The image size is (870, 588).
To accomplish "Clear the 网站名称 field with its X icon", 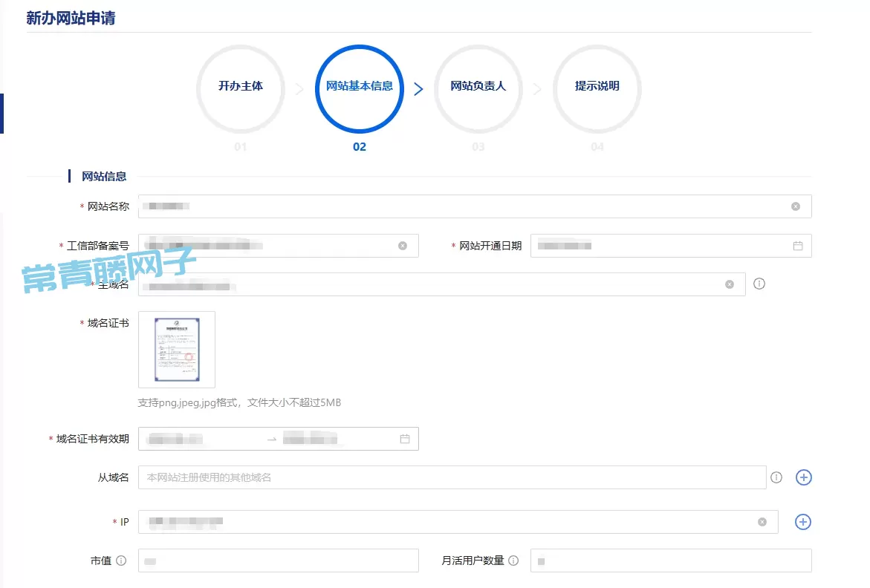I will (x=796, y=206).
